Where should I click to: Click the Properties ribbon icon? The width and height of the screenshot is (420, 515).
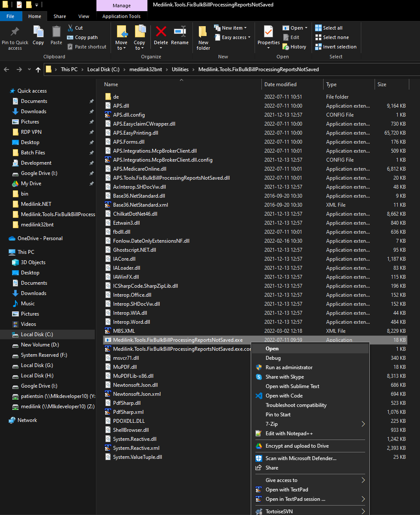[x=268, y=32]
